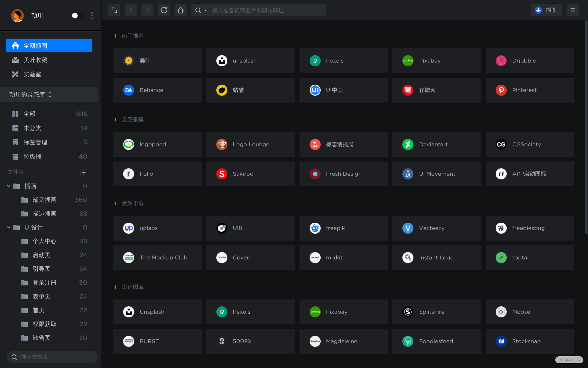Open the UI中国 site tile

(x=344, y=90)
